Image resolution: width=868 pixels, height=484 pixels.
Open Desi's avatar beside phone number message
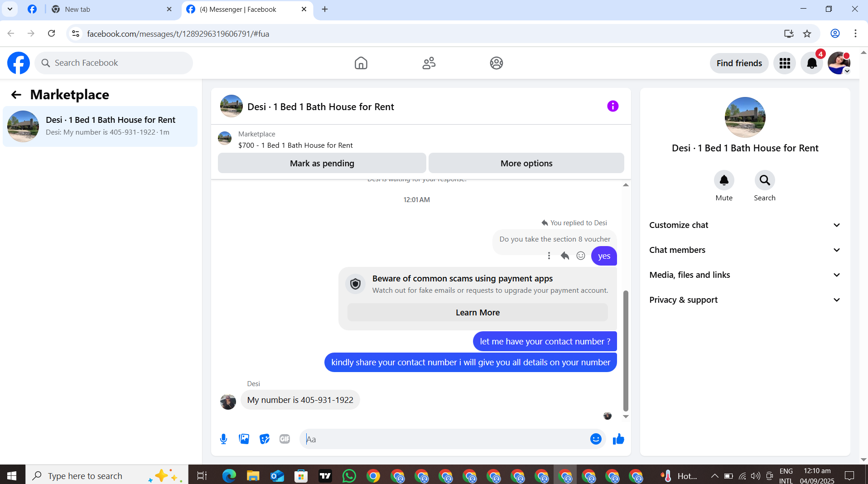point(228,402)
